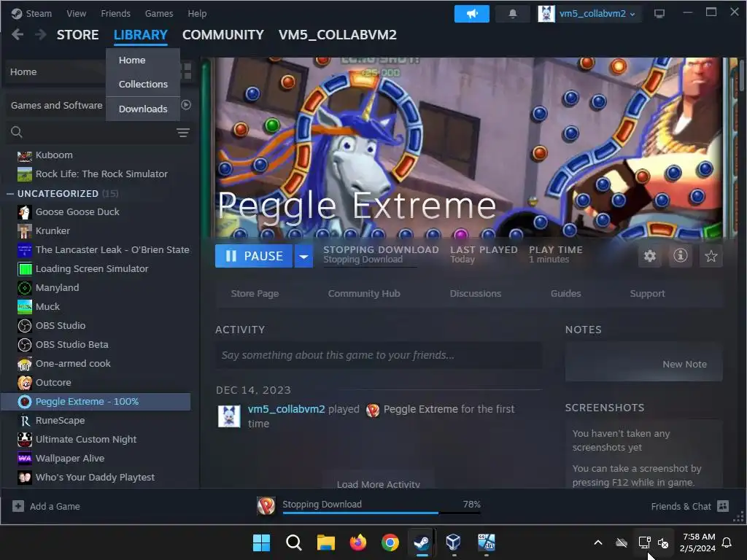This screenshot has width=747, height=560.
Task: Open library filter options icon
Action: [183, 133]
